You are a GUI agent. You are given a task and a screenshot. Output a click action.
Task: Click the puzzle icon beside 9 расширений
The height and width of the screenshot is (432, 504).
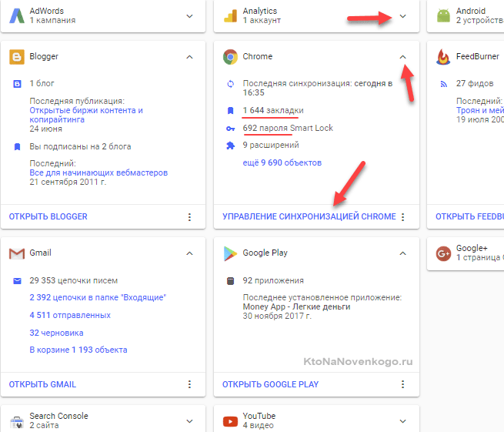tap(231, 146)
